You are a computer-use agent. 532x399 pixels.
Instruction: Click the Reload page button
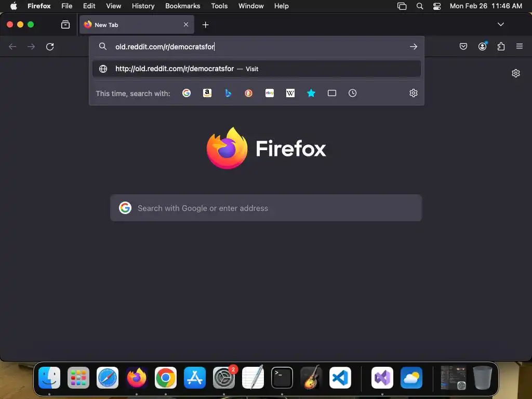50,46
